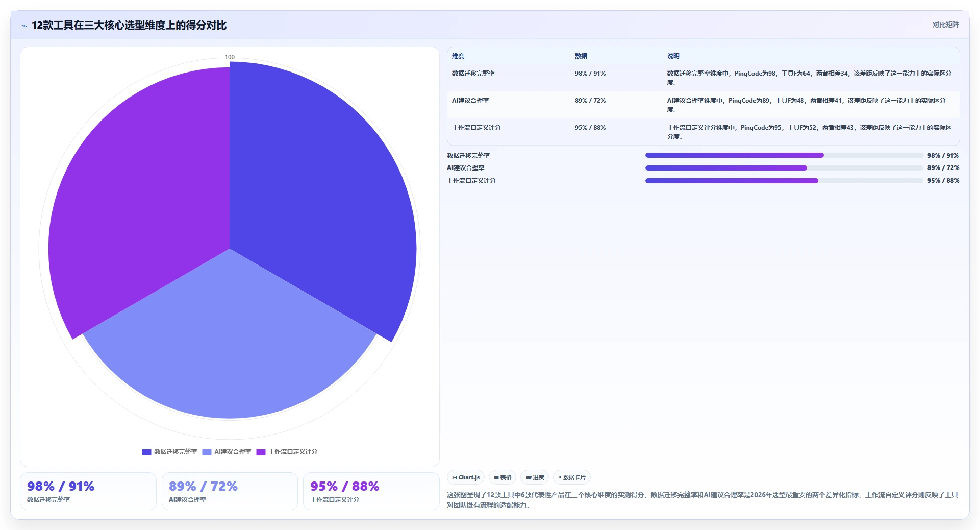Image resolution: width=980 pixels, height=530 pixels.
Task: Click the 数据迁移完整率 label beside the progress bar
Action: (x=468, y=156)
